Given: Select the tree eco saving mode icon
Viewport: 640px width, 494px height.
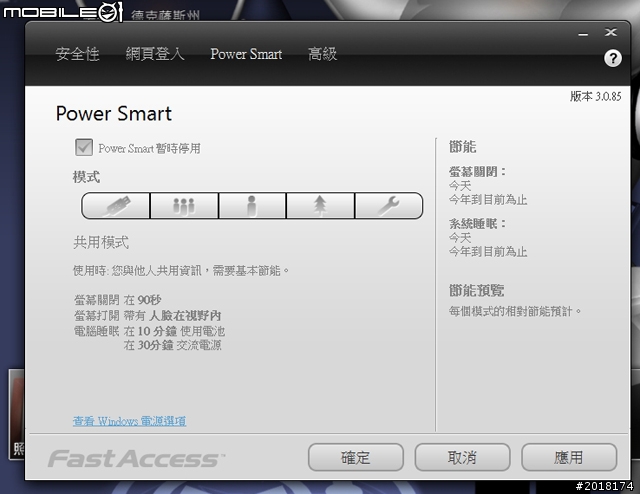Looking at the screenshot, I should pos(320,205).
